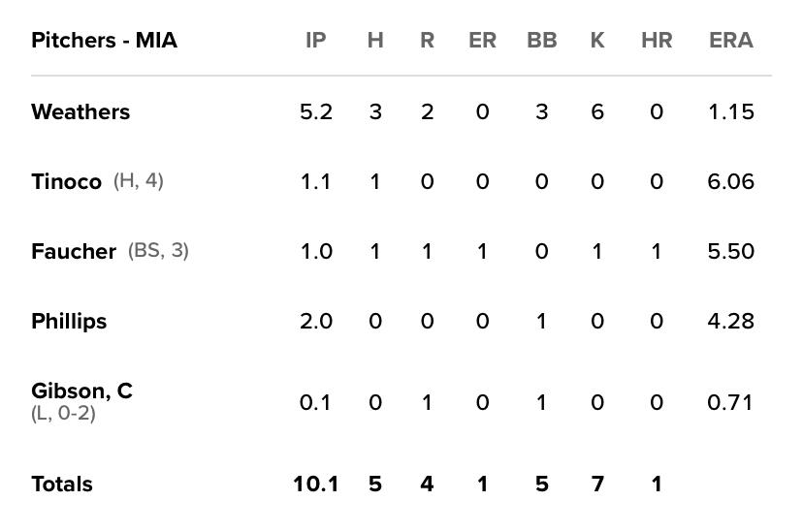Screen dimensions: 803x532
Task: Open the Gibson, C pitcher profile
Action: point(81,391)
